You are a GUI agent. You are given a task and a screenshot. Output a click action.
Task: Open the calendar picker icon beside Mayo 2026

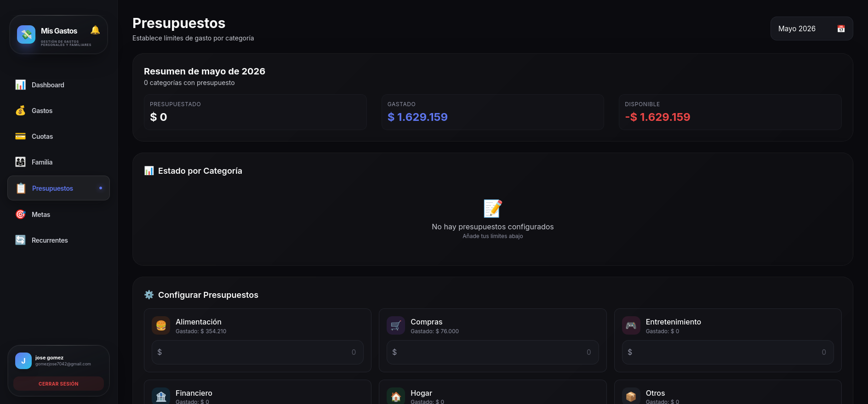tap(841, 28)
